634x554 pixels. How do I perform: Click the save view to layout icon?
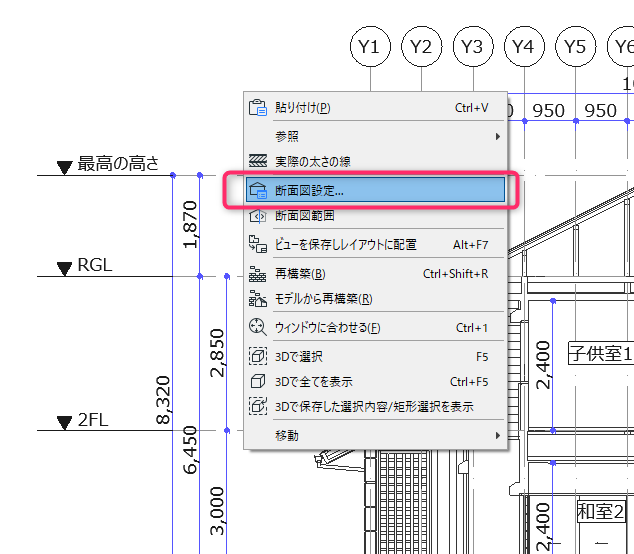(258, 244)
